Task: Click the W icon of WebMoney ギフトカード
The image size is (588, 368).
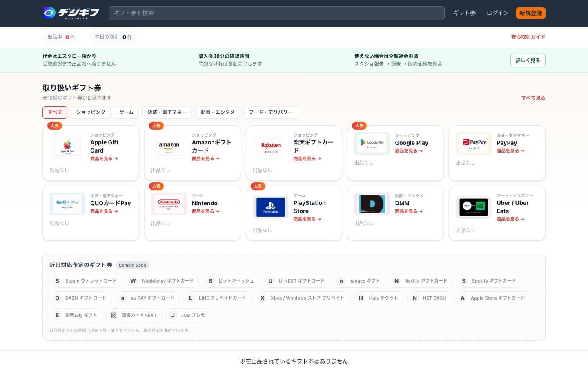Action: coord(133,281)
